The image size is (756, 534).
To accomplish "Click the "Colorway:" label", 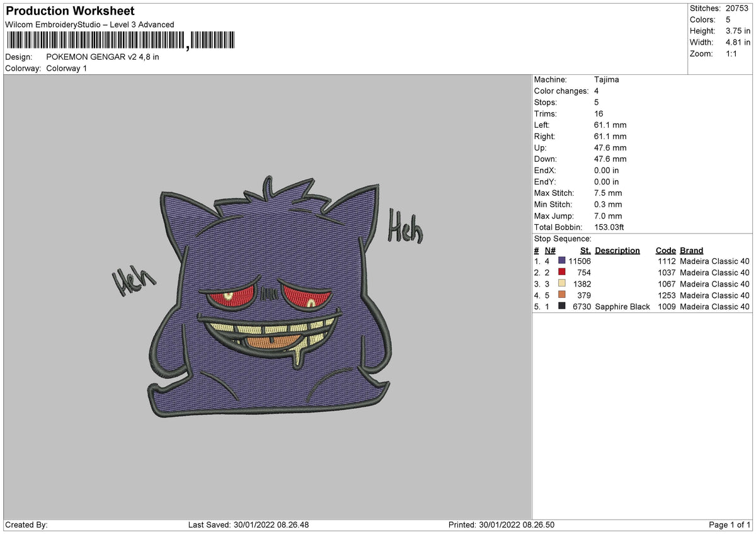I will (x=23, y=69).
